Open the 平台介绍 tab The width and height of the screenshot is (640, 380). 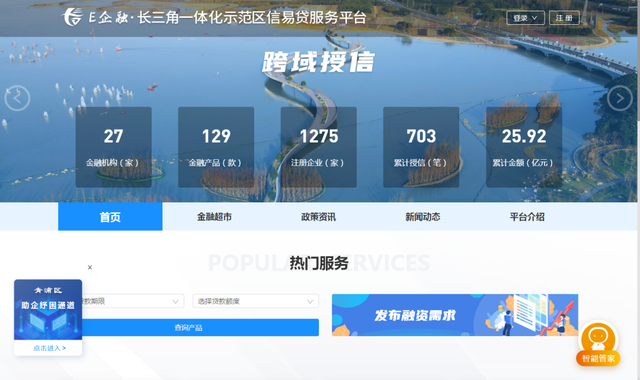pyautogui.click(x=527, y=217)
